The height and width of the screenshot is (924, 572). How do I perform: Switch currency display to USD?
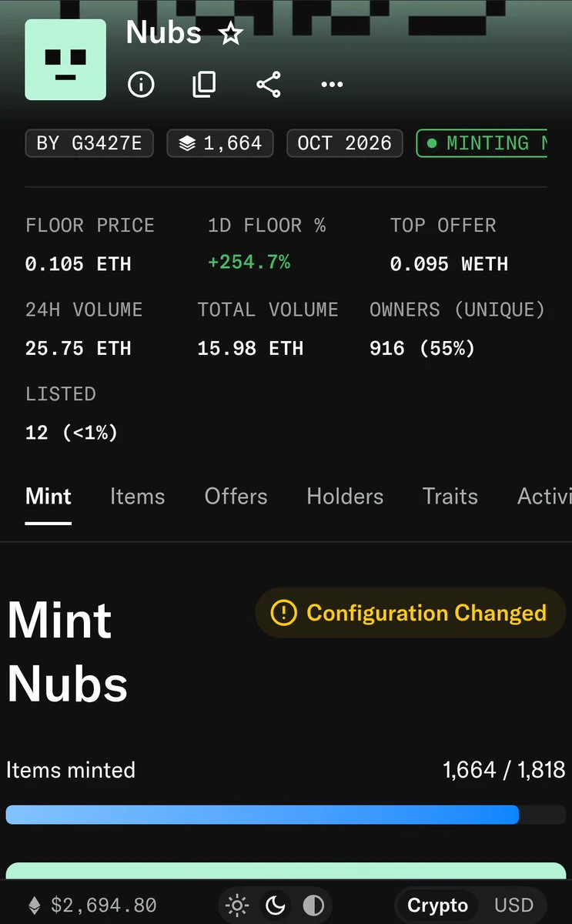pos(513,906)
